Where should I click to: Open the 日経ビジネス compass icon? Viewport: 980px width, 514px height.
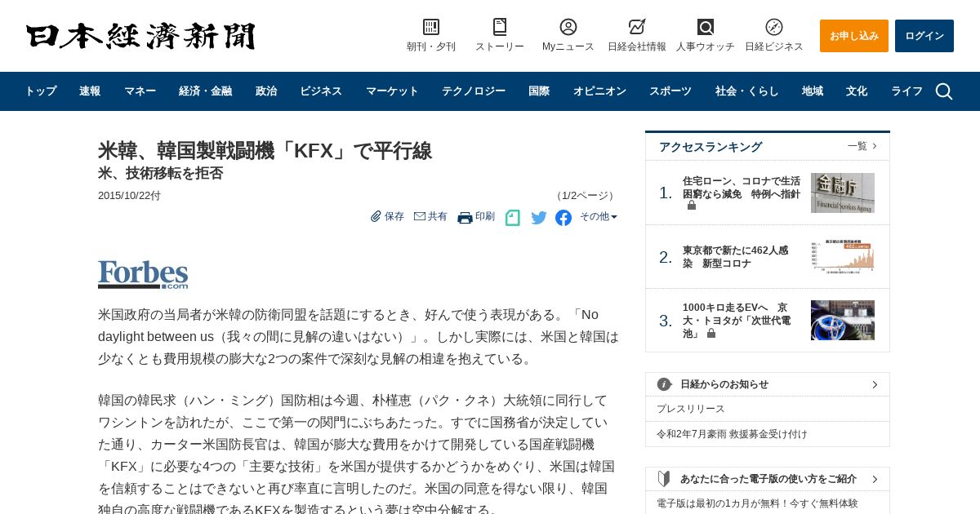(774, 27)
